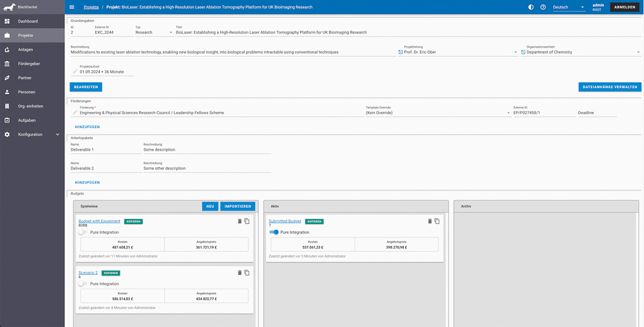Open linked record icon for Organisationseinheit

[x=523, y=52]
